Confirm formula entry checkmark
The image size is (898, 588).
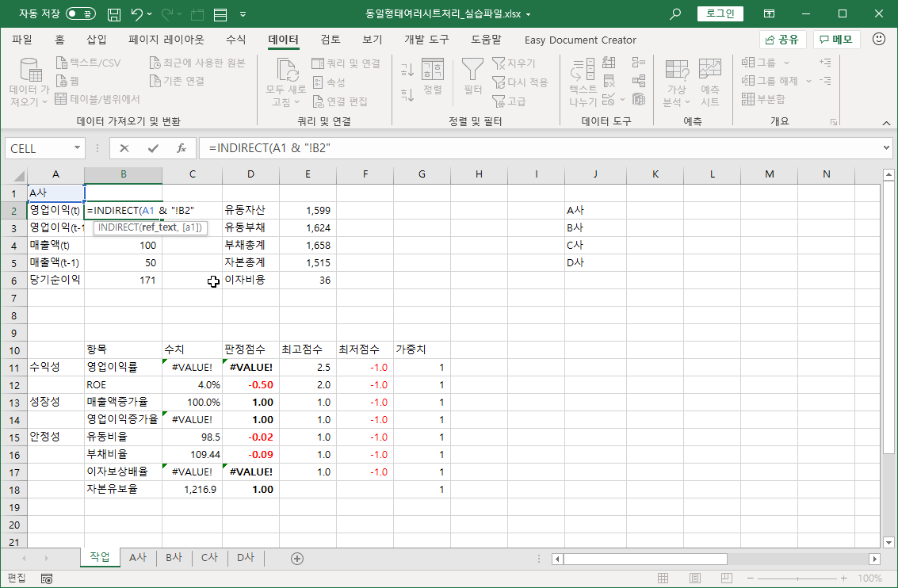153,148
